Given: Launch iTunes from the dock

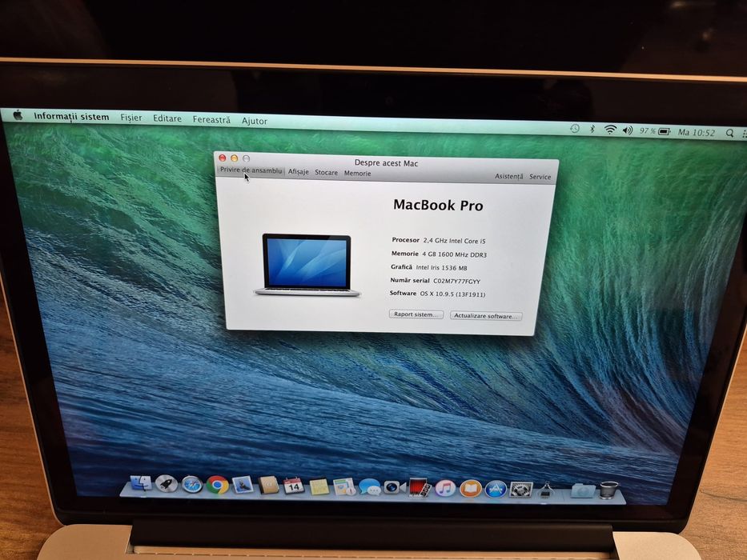Looking at the screenshot, I should click(x=445, y=488).
